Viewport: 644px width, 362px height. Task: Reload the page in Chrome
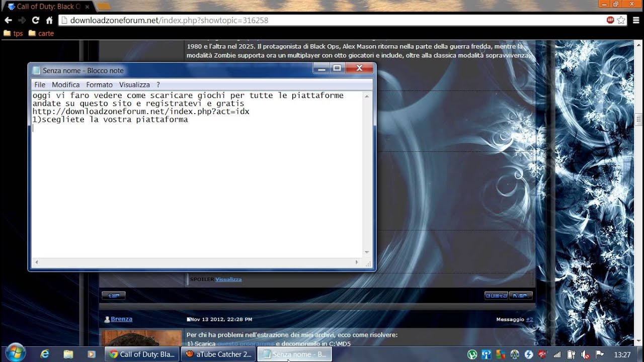(x=35, y=20)
